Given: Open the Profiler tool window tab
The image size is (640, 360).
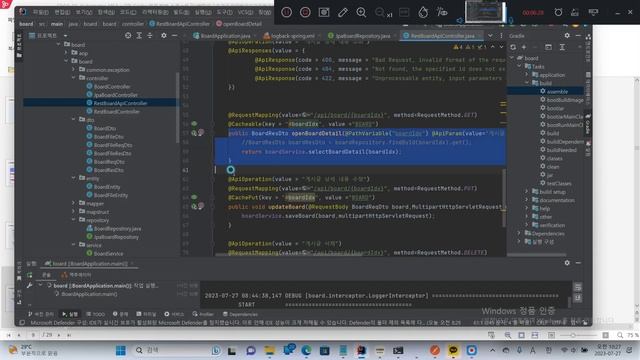Looking at the screenshot, I should [203, 314].
